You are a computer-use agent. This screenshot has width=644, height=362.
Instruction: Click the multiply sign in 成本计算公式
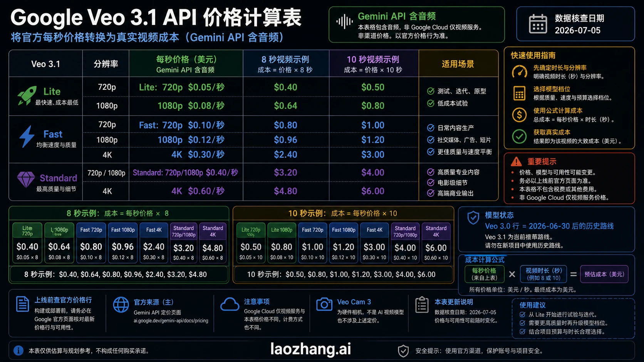pyautogui.click(x=512, y=274)
